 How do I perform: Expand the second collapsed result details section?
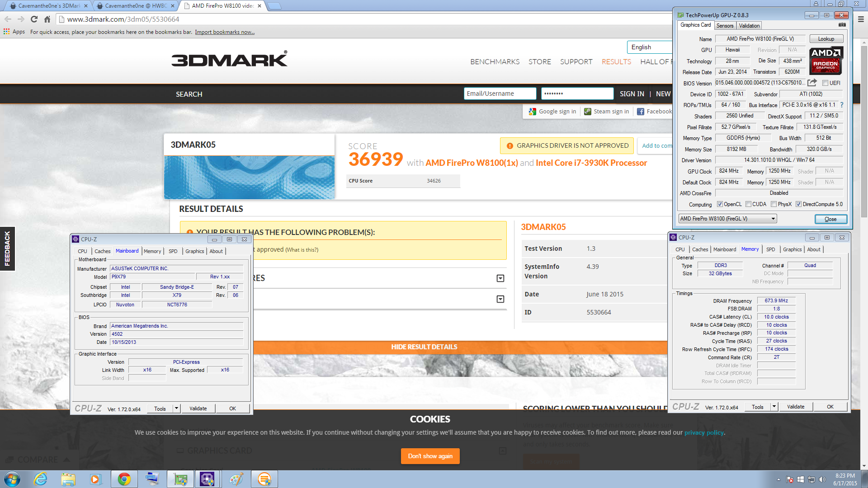[500, 299]
